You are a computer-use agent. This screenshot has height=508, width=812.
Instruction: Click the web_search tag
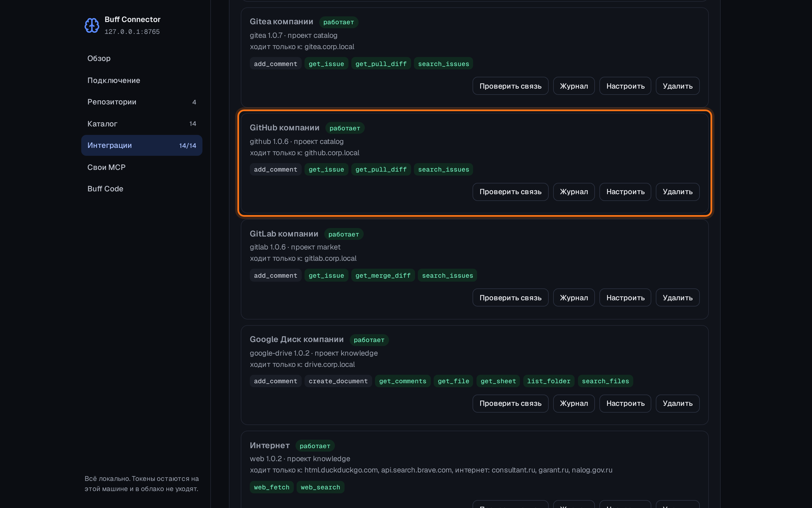coord(320,487)
